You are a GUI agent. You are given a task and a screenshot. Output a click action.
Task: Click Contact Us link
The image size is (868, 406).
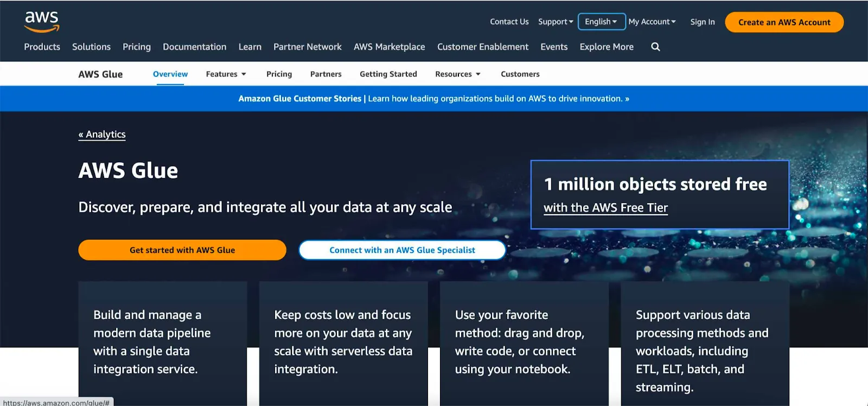[509, 22]
